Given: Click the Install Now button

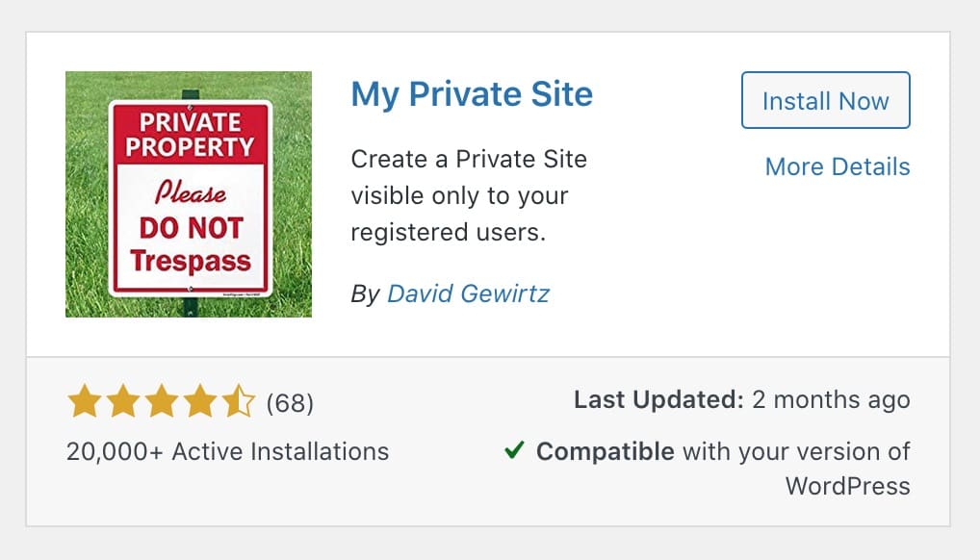Looking at the screenshot, I should click(826, 100).
